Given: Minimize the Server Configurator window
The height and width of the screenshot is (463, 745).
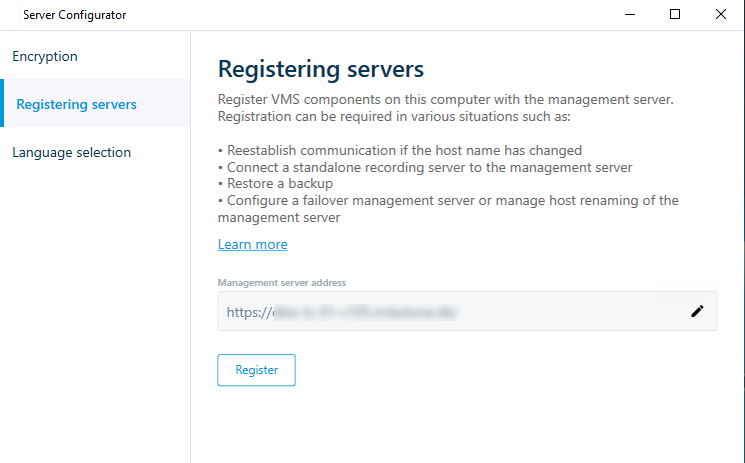Looking at the screenshot, I should (629, 15).
